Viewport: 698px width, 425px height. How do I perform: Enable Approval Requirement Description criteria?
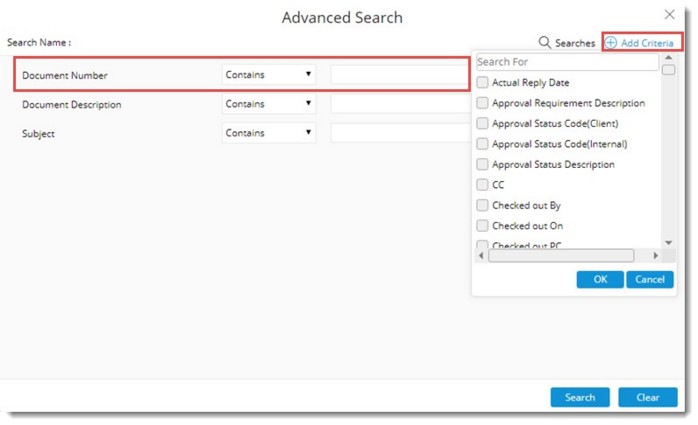(x=483, y=103)
